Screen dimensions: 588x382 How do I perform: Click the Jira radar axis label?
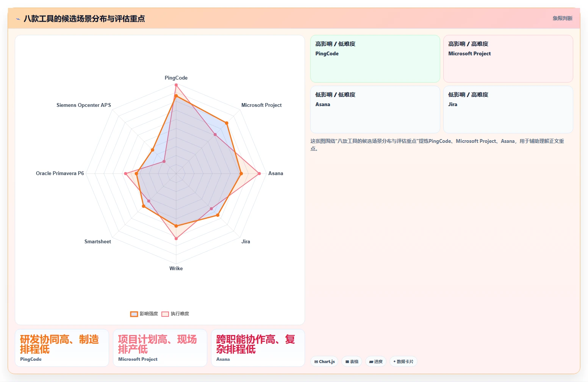pos(246,241)
